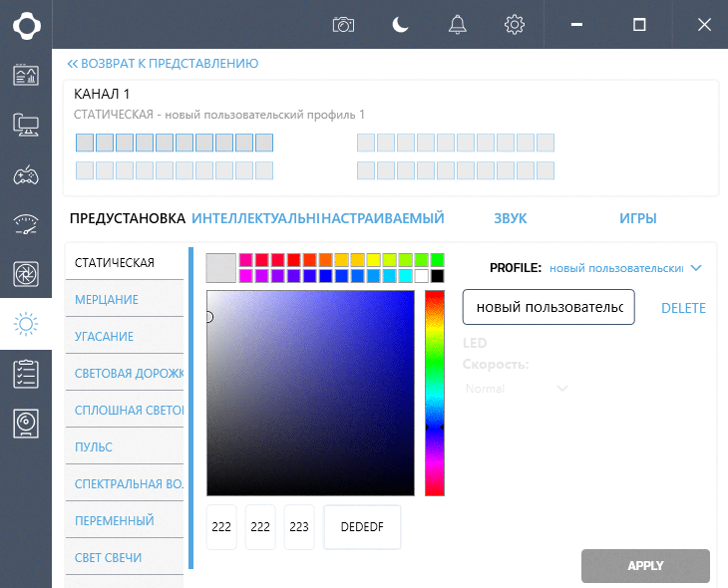Select СВЕТ СВЕЧИ lighting mode
The width and height of the screenshot is (728, 588).
point(125,557)
